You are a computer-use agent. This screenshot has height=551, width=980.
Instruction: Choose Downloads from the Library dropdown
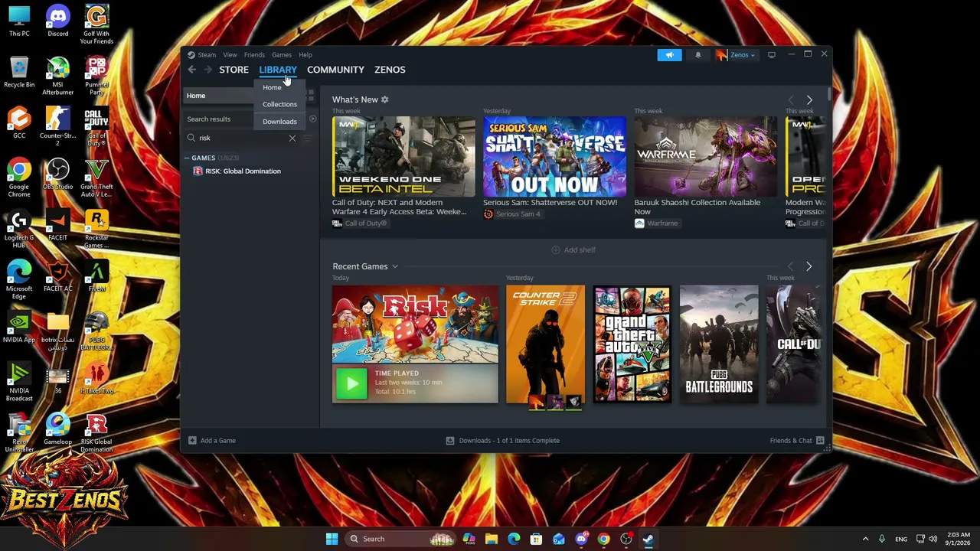pos(280,122)
